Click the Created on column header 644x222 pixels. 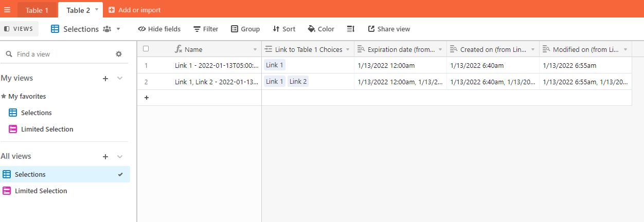click(x=493, y=49)
